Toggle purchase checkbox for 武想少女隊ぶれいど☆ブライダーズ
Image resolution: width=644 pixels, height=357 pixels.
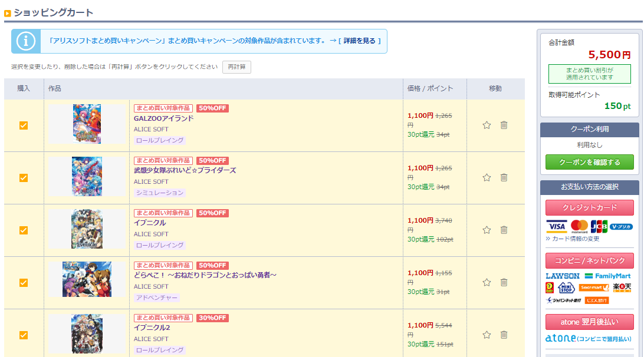[24, 178]
